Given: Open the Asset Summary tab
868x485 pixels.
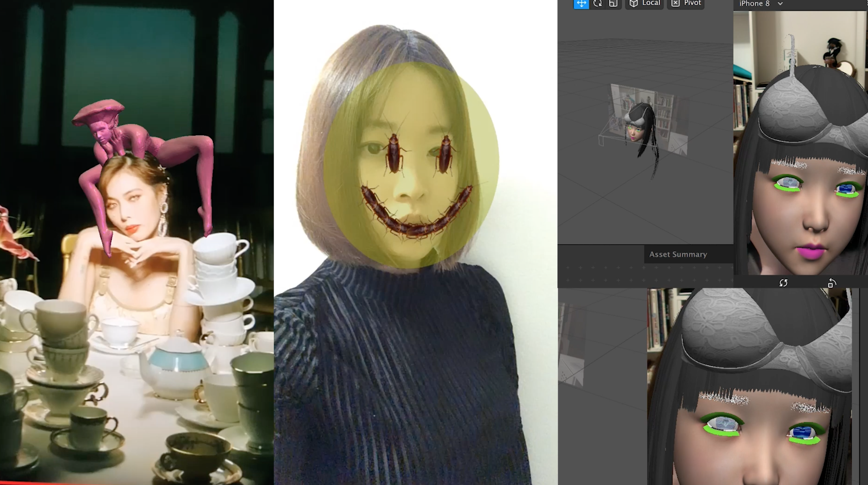Looking at the screenshot, I should (x=678, y=254).
